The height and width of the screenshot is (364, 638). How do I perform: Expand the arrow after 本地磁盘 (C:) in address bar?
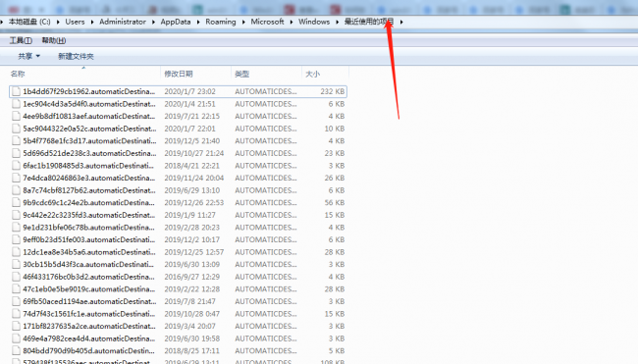pyautogui.click(x=58, y=22)
